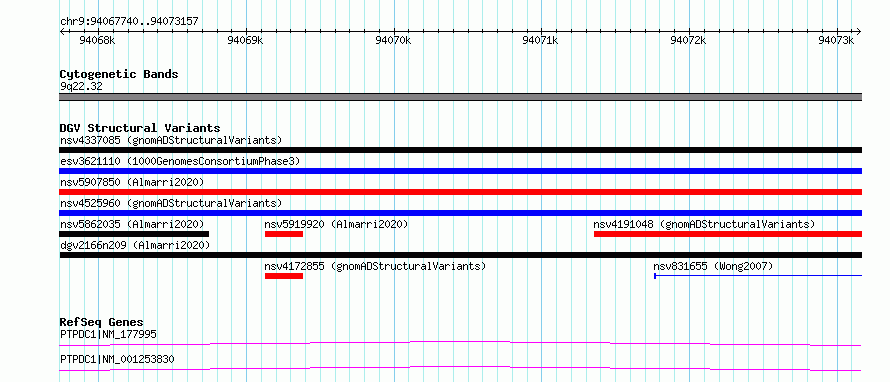Click the black bar for nsv4337085

461,150
